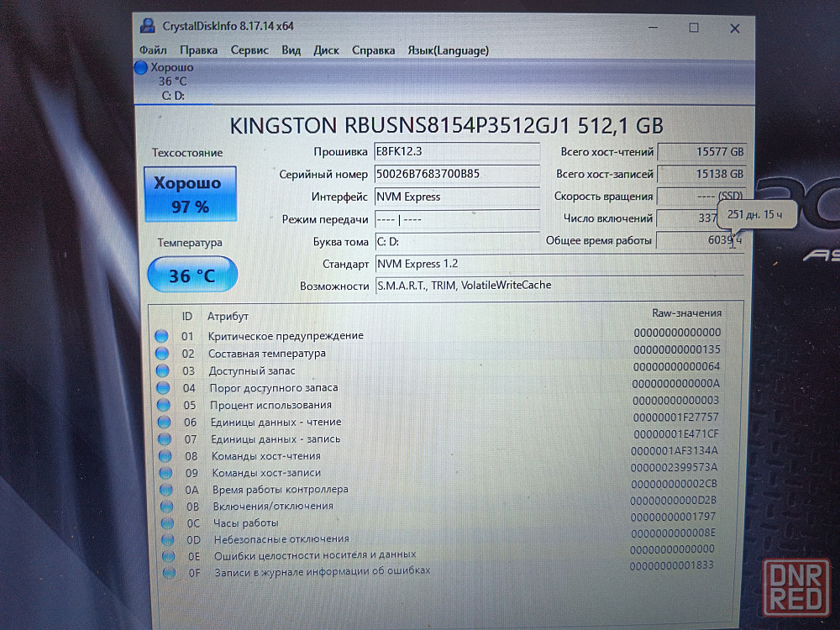Image resolution: width=840 pixels, height=630 pixels.
Task: Click the CrystalDiskInfo title bar app icon
Action: 147,26
